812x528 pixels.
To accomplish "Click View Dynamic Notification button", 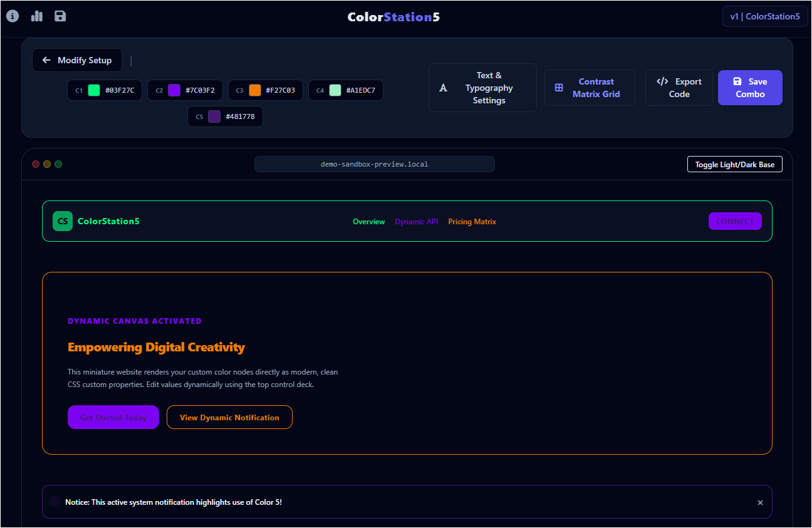I will click(229, 417).
